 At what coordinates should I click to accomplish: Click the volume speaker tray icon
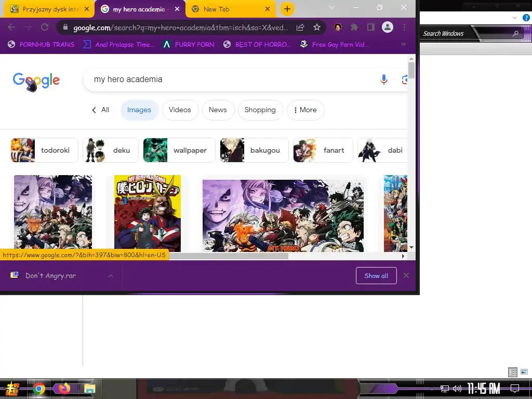pyautogui.click(x=457, y=389)
